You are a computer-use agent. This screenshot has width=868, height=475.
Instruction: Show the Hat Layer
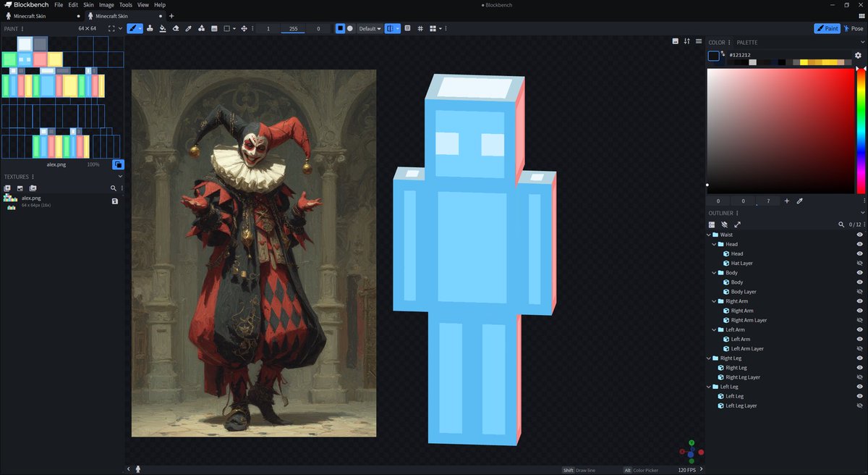(x=860, y=263)
